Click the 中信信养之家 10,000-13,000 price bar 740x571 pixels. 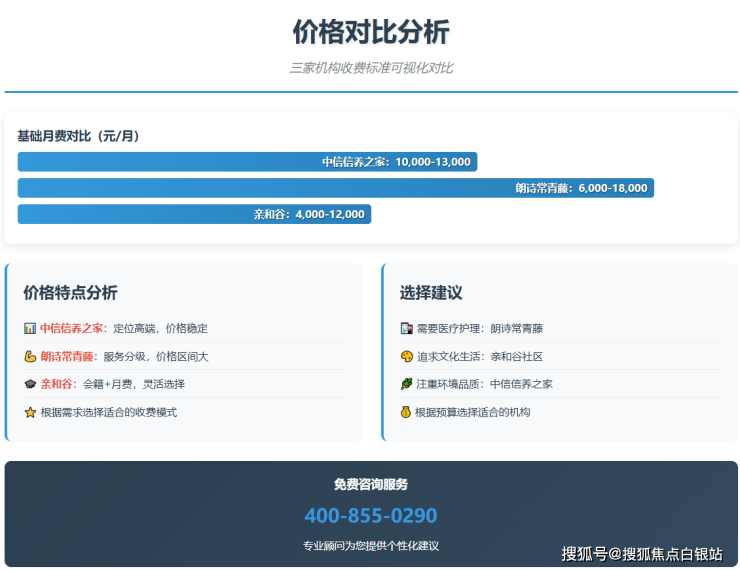pos(247,162)
